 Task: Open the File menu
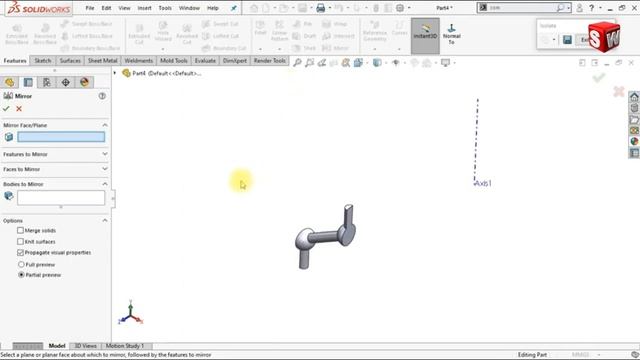pyautogui.click(x=90, y=8)
